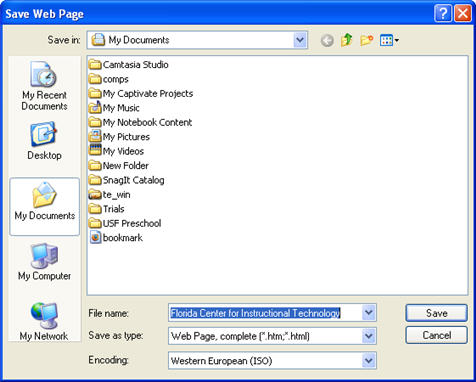
Task: Click the 'My Notebook Content' folder name
Action: 147,123
